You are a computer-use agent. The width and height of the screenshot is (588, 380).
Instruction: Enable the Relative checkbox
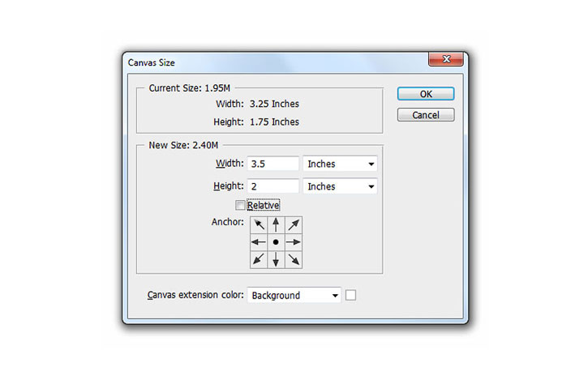coord(240,205)
